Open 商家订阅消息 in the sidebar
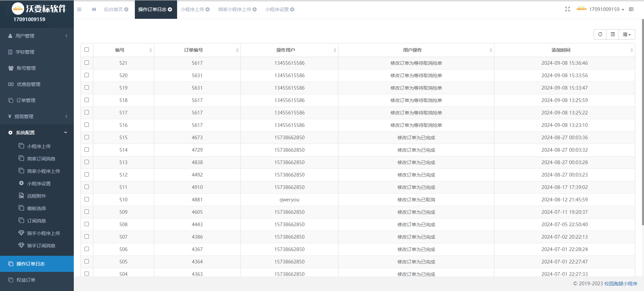Image resolution: width=644 pixels, height=291 pixels. click(37, 159)
